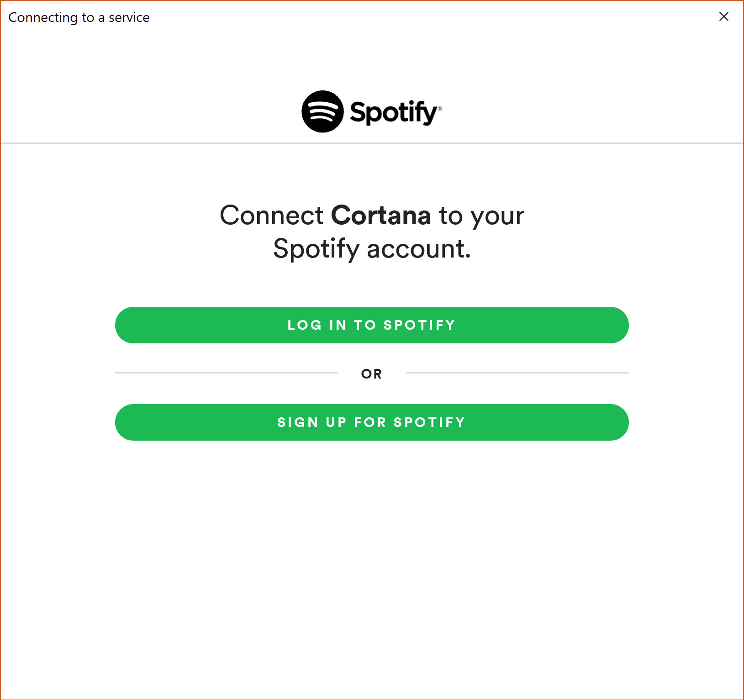Screen dimensions: 744x700
Task: Click the "Spotify account." heading line
Action: (372, 249)
